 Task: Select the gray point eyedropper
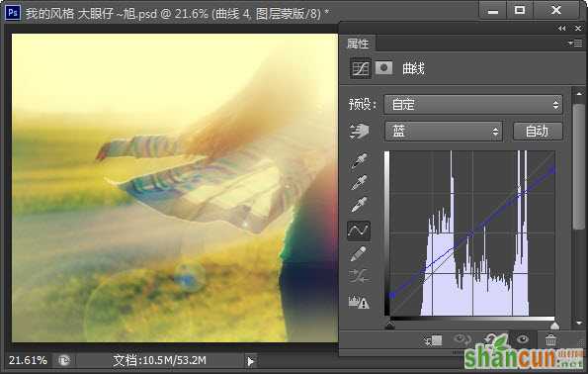[360, 183]
